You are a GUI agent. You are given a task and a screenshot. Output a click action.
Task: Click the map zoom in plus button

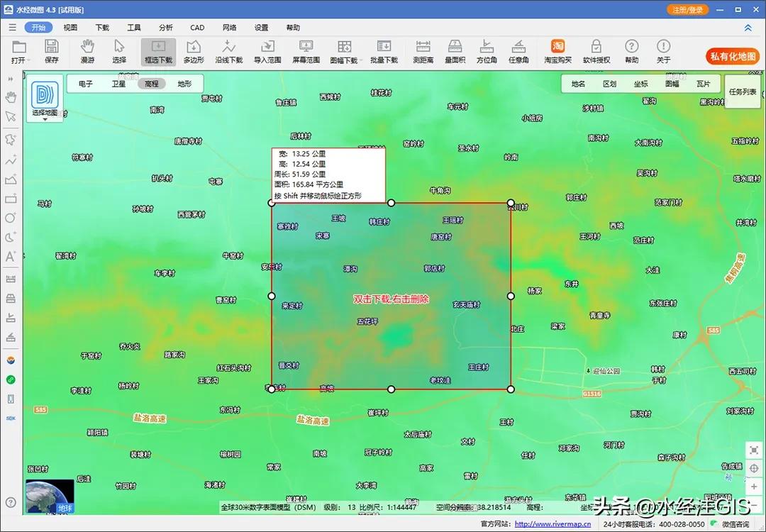coord(754,487)
